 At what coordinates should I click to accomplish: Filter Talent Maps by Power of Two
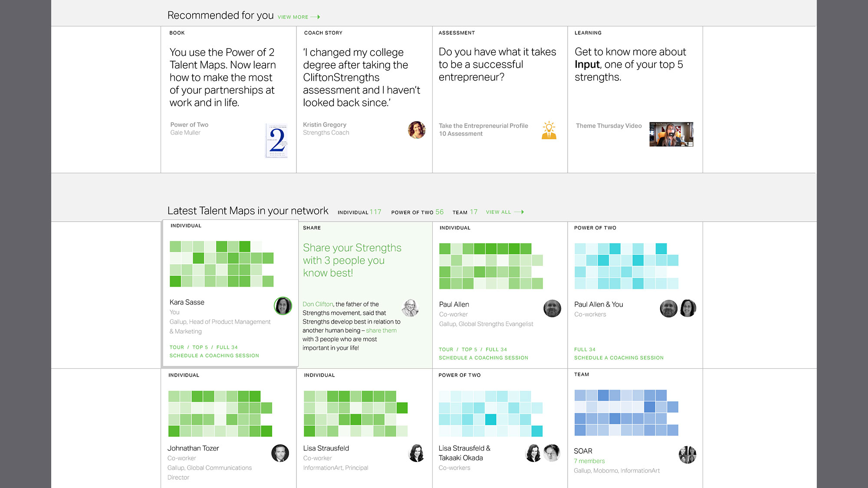click(417, 212)
